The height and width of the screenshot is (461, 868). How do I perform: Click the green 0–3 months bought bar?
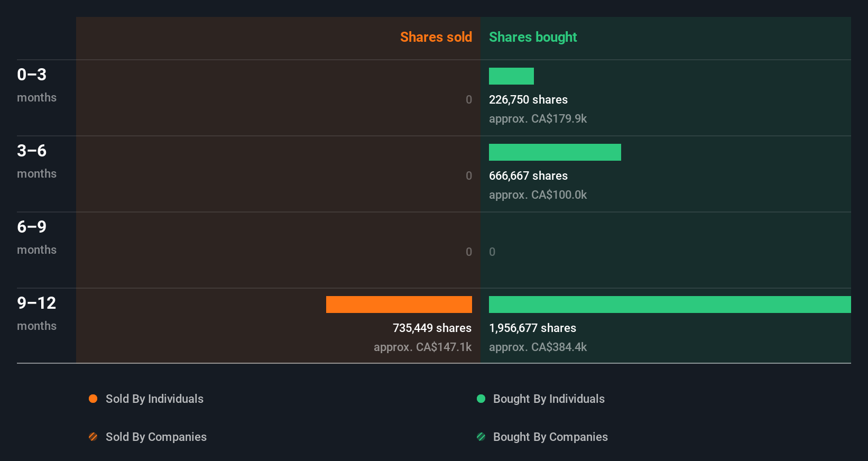(511, 76)
